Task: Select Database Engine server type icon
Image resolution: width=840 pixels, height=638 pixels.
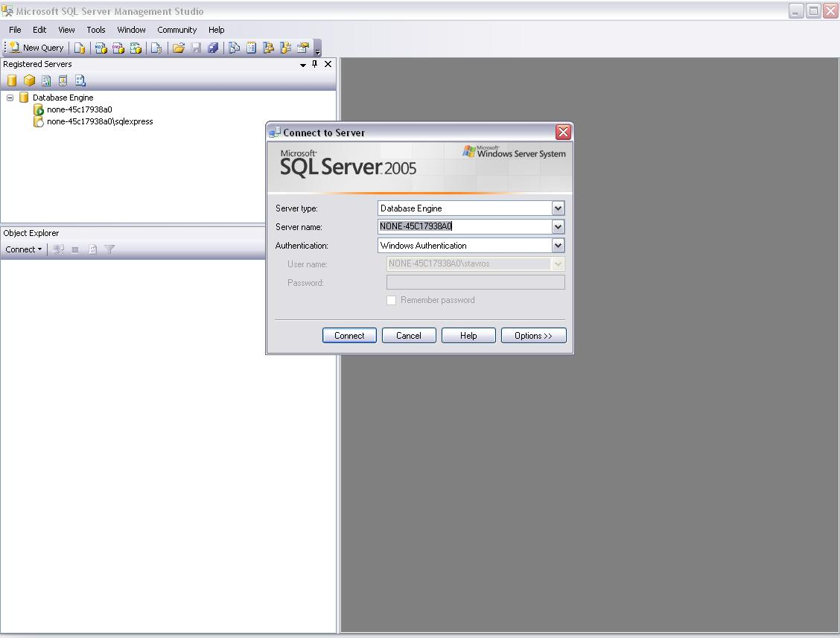Action: click(12, 81)
